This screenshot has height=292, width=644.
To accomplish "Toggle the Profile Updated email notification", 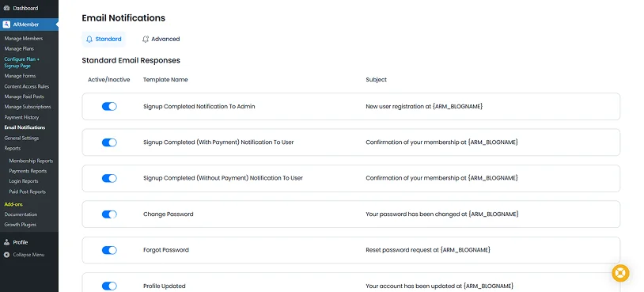I will coord(109,286).
